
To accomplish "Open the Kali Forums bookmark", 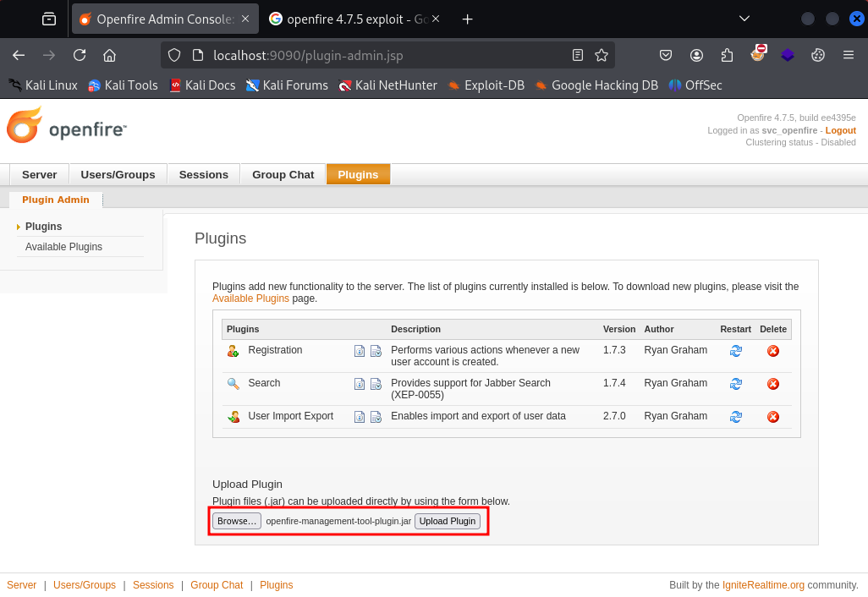I will 287,85.
